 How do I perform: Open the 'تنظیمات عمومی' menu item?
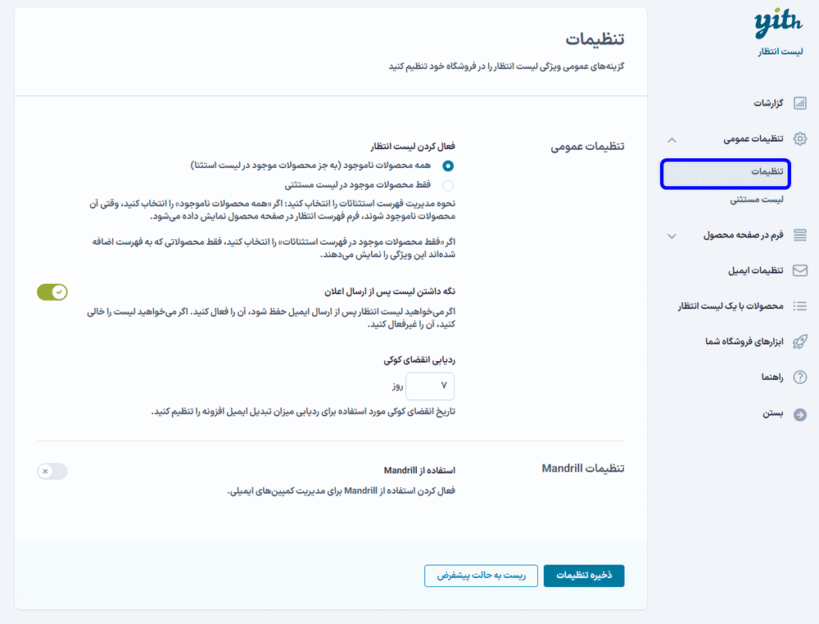tap(753, 138)
